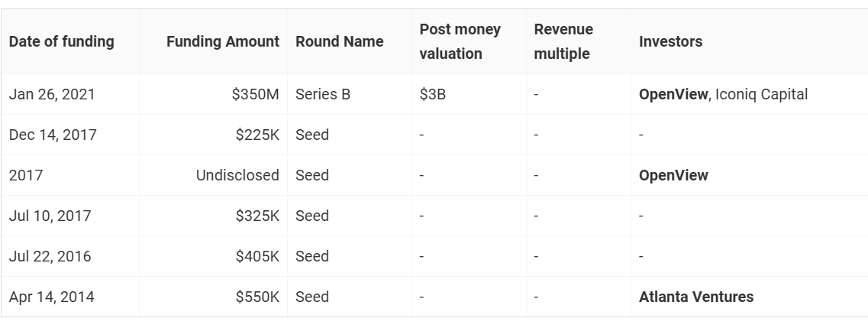
Task: Select the $405K funding amount cell
Action: tap(257, 256)
